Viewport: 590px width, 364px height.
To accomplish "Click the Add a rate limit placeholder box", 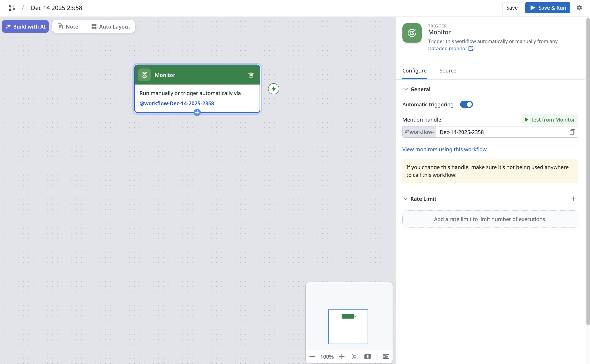I will tap(490, 219).
